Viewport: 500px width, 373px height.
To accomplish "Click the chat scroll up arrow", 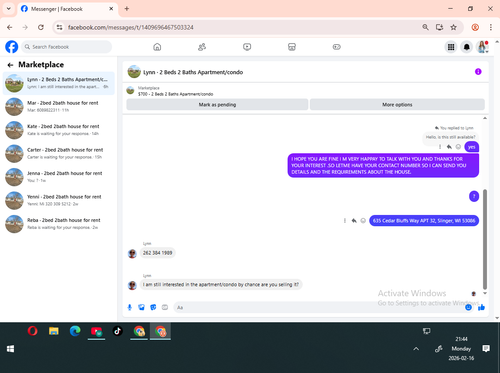I will [485, 118].
